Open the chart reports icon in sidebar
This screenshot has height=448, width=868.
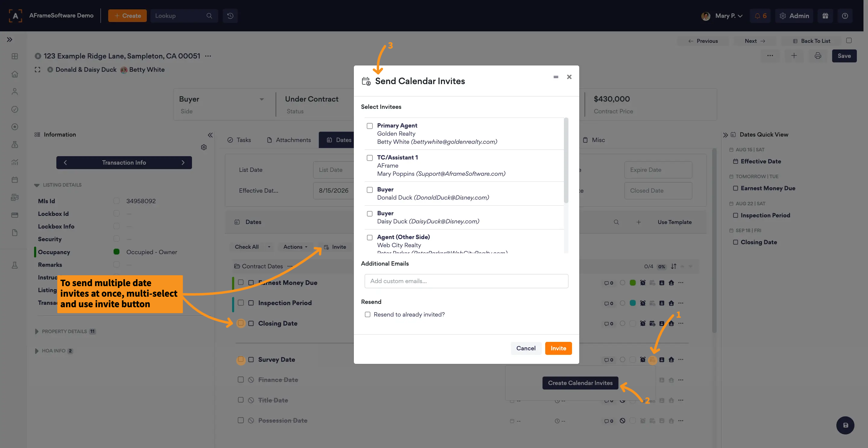pos(14,162)
